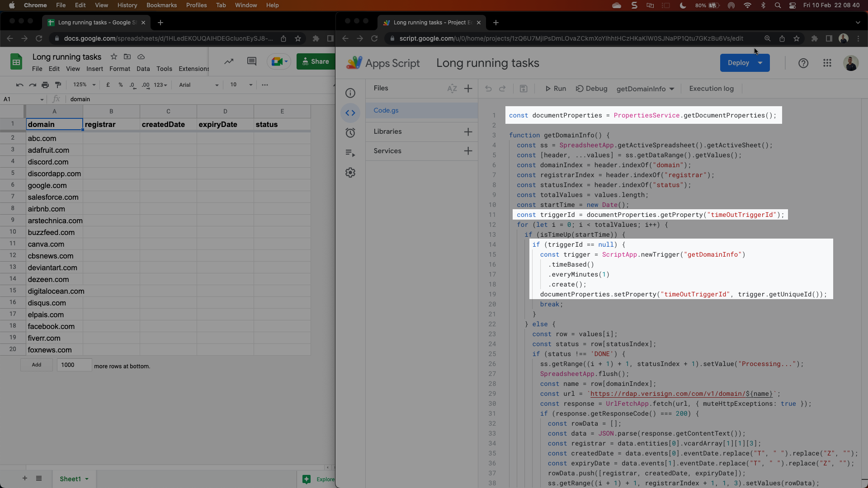Open Project Settings gear icon
Image resolution: width=868 pixels, height=488 pixels.
click(350, 173)
